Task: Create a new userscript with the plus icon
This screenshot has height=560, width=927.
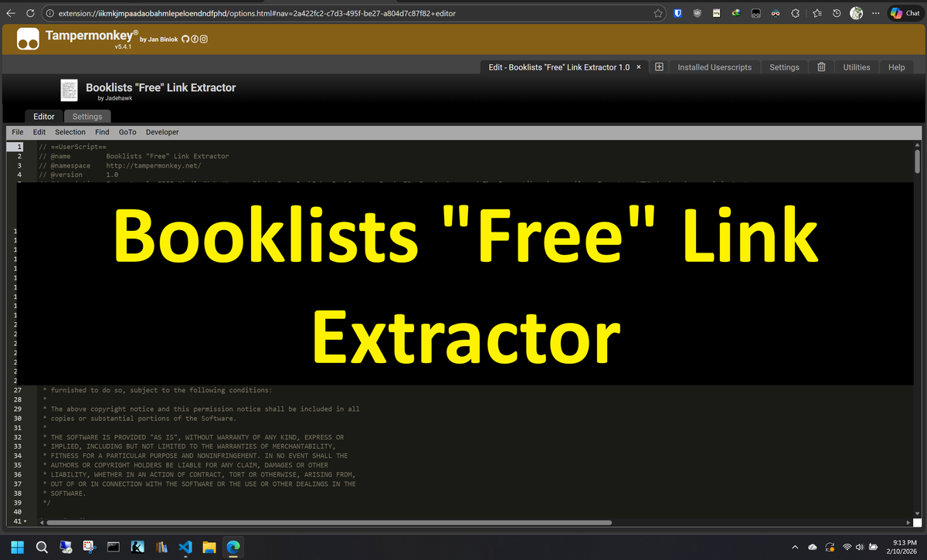Action: pos(659,67)
